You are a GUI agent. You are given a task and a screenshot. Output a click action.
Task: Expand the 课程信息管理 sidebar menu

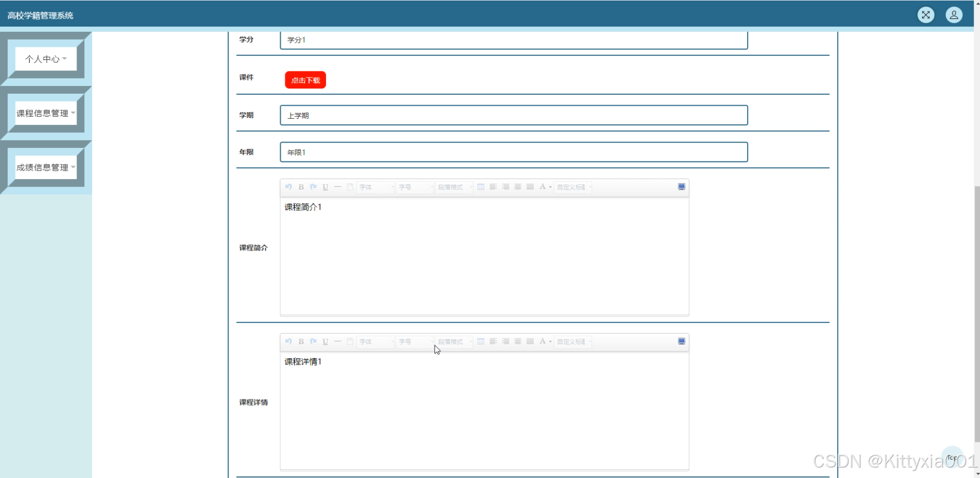(46, 113)
